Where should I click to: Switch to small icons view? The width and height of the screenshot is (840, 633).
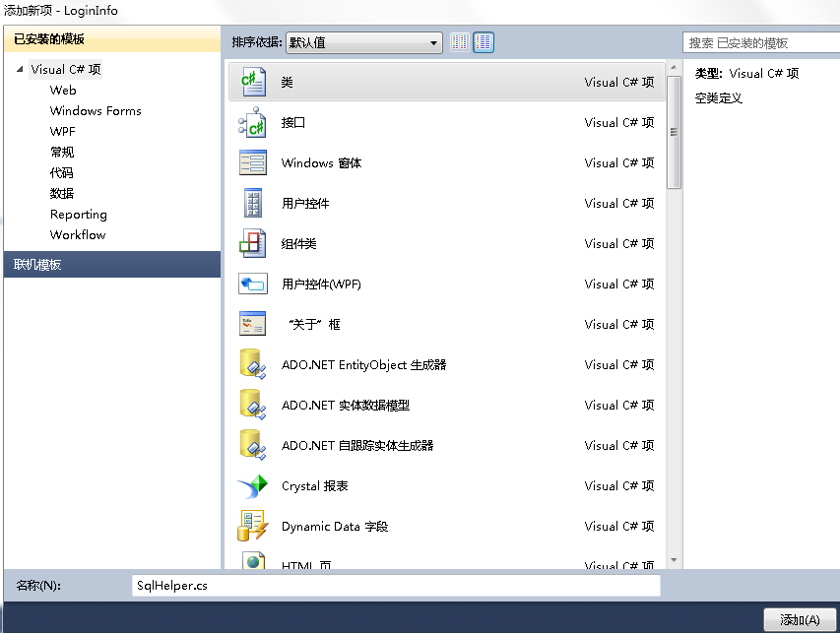(x=460, y=41)
